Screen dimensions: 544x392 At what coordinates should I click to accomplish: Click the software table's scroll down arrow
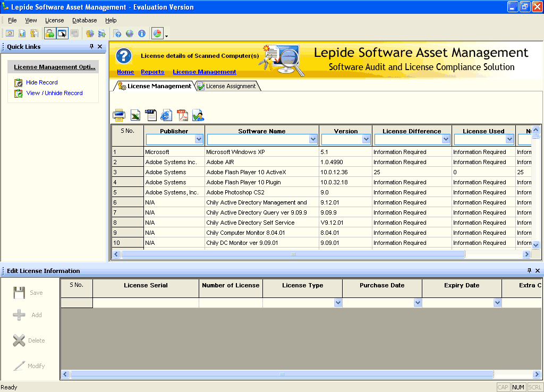click(x=535, y=245)
